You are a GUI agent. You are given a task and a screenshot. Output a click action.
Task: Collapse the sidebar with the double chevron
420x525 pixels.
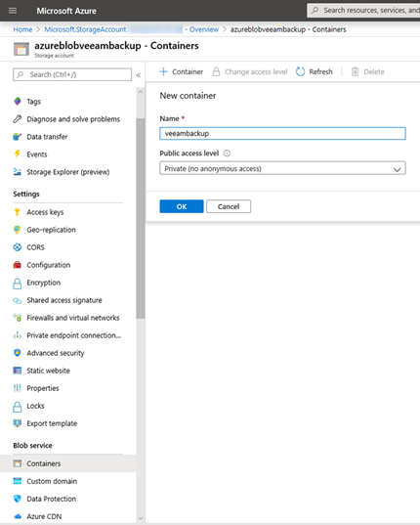[139, 75]
